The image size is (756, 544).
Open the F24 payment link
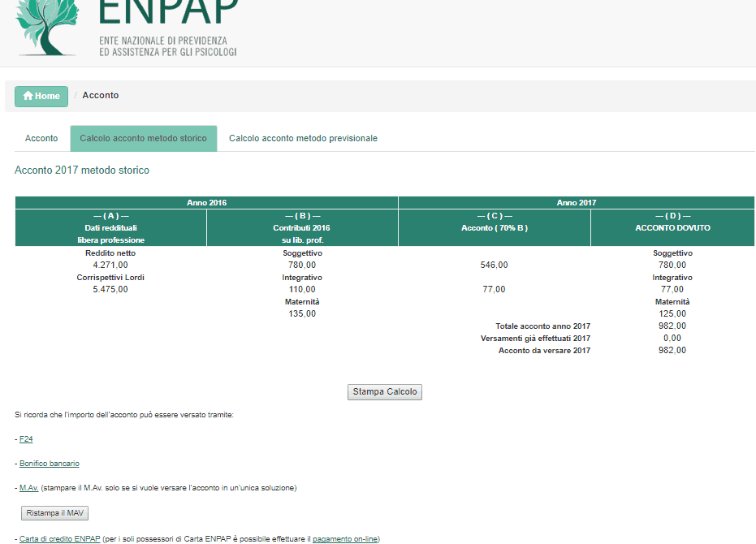26,439
